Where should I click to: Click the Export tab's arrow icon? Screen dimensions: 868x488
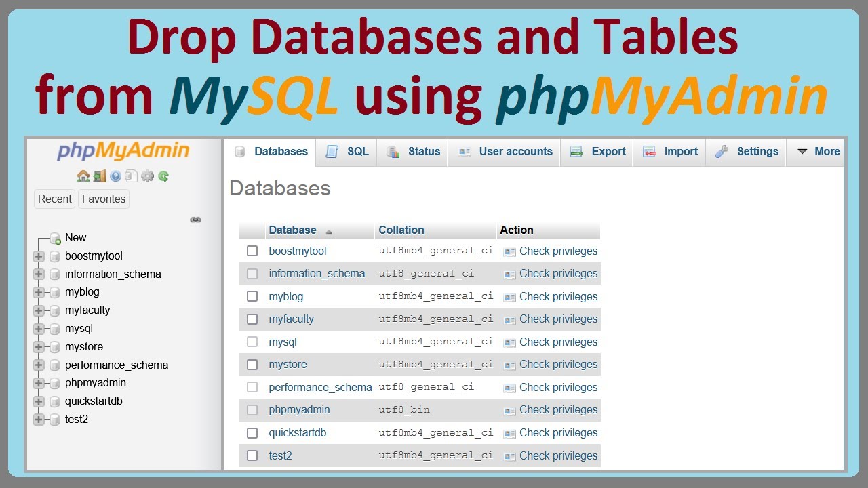pyautogui.click(x=577, y=152)
